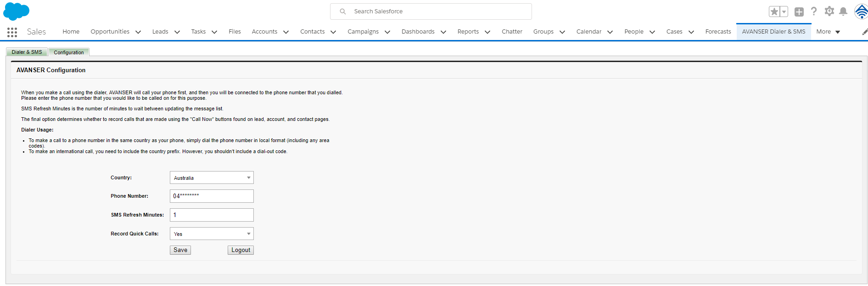Open the Cases tab
Screen dimensions: 868x286
674,32
